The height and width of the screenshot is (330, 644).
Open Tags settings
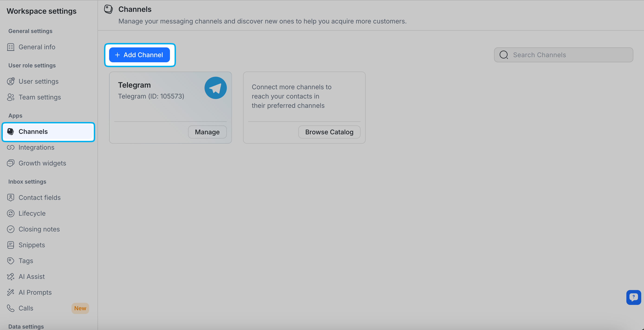point(26,261)
